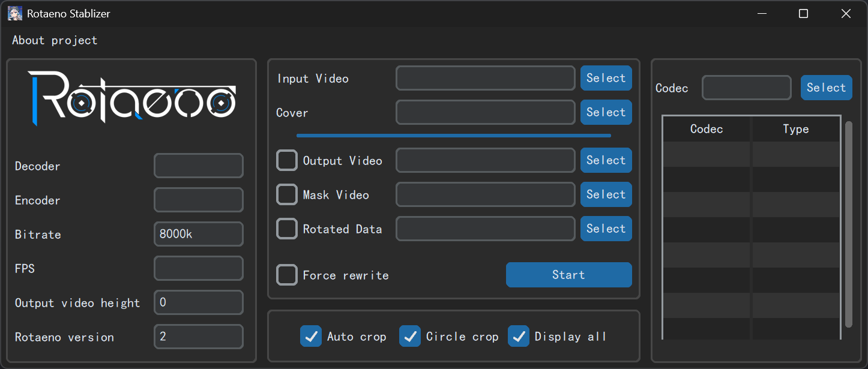Focus the Output Video path field

486,160
